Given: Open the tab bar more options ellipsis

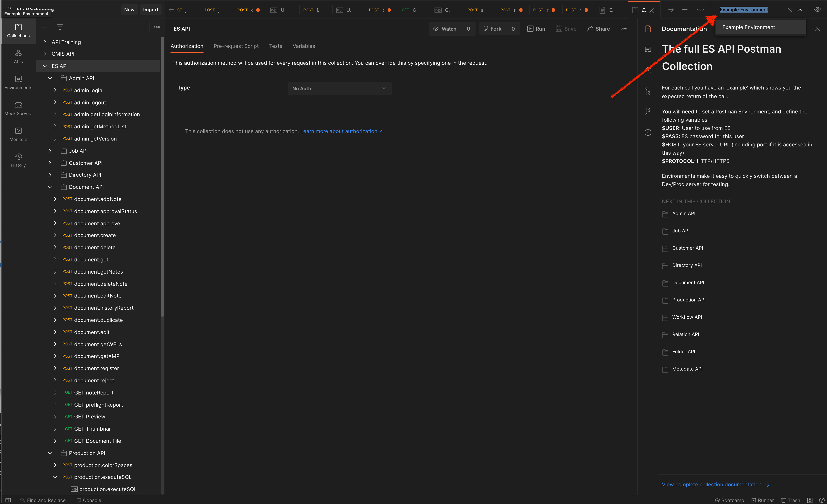Looking at the screenshot, I should coord(700,10).
